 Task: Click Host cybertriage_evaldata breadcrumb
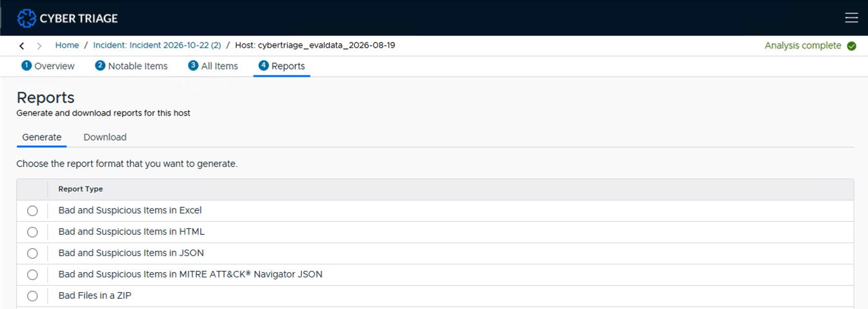click(x=315, y=46)
